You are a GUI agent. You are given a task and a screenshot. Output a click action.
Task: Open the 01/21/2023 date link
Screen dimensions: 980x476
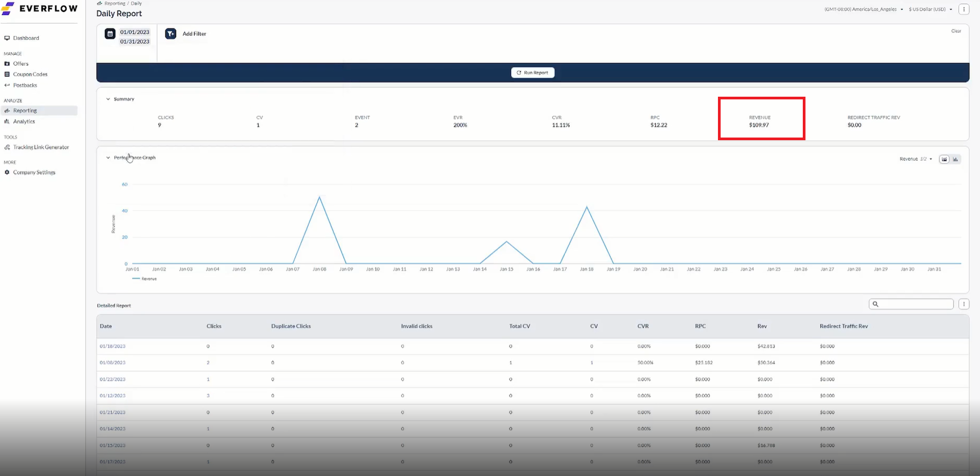[x=113, y=413]
